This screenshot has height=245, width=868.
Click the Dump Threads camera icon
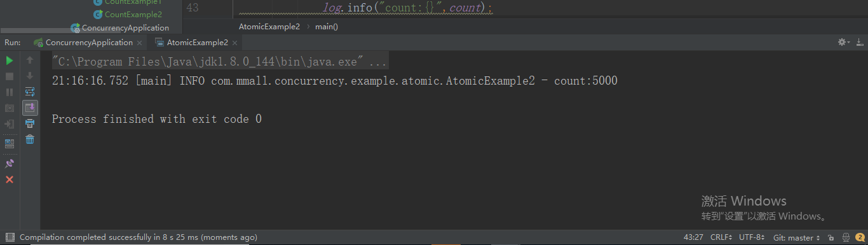(10, 108)
